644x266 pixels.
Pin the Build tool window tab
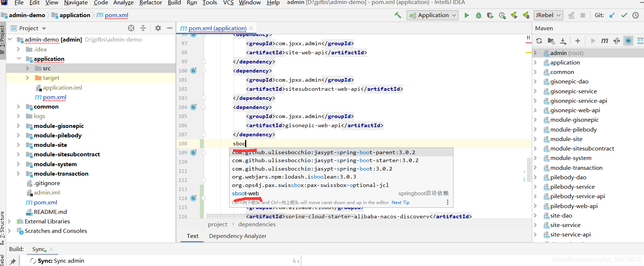(13, 261)
